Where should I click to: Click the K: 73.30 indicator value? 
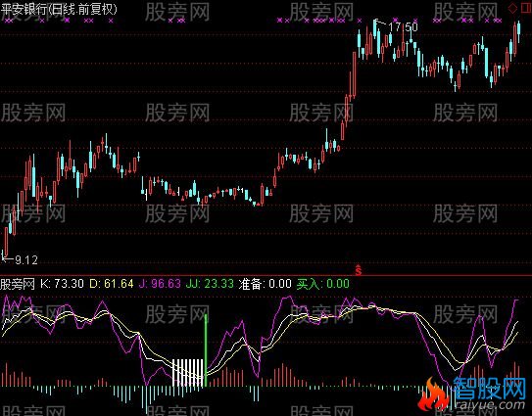[x=62, y=284]
